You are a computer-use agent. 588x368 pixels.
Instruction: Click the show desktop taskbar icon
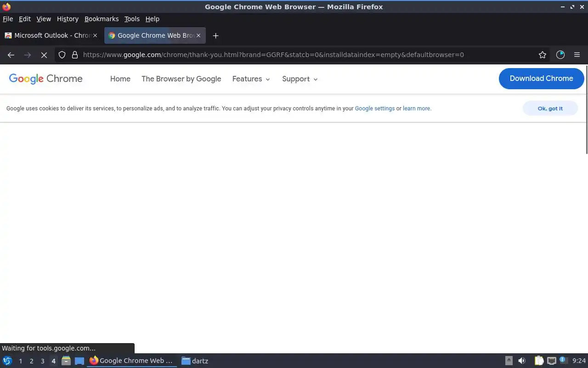(x=79, y=361)
